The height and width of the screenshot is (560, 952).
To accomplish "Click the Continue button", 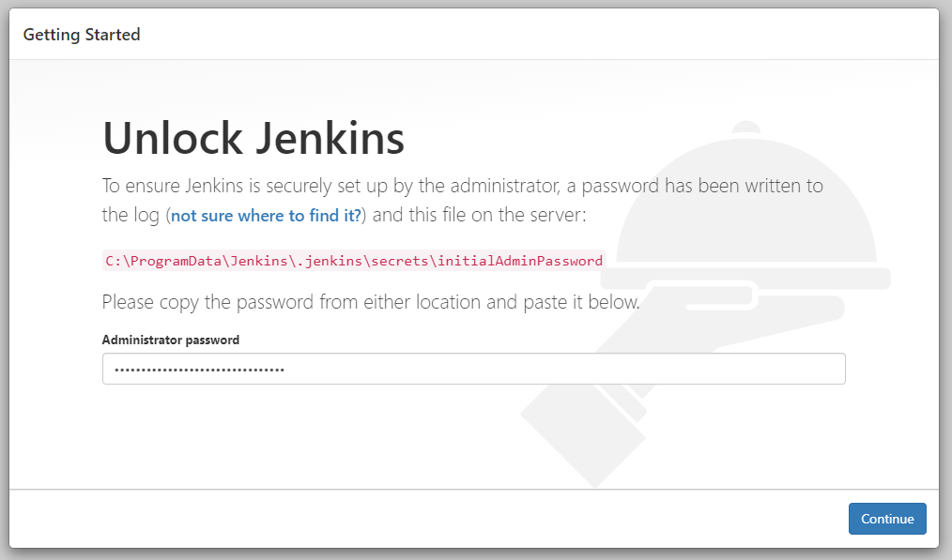I will tap(887, 519).
